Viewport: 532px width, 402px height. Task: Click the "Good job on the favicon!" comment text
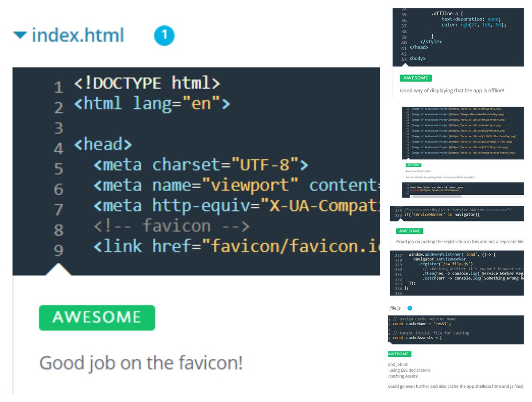pyautogui.click(x=142, y=362)
